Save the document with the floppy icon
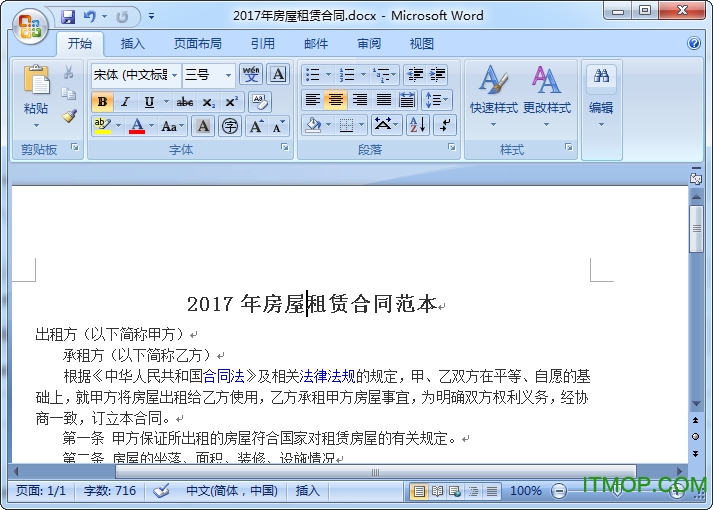The width and height of the screenshot is (713, 510). [68, 17]
